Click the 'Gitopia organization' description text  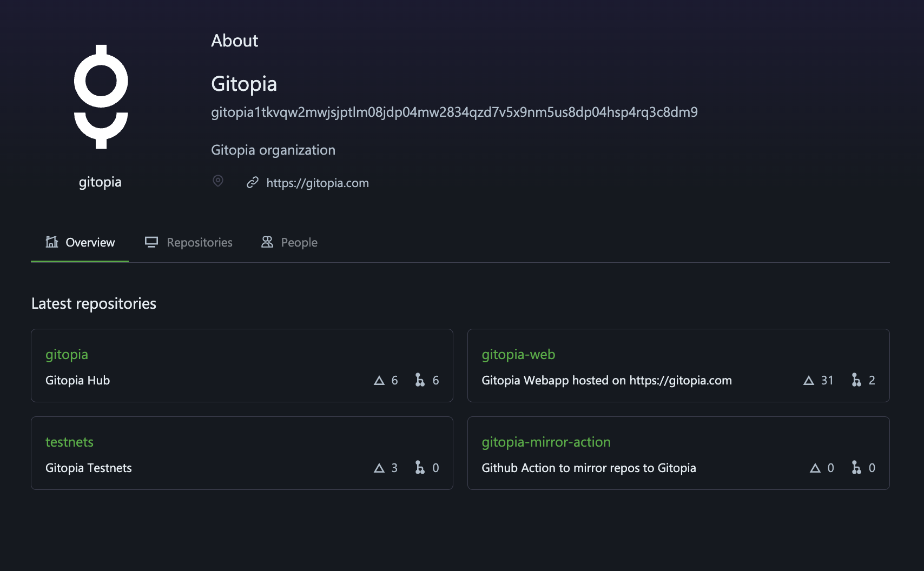click(x=273, y=150)
